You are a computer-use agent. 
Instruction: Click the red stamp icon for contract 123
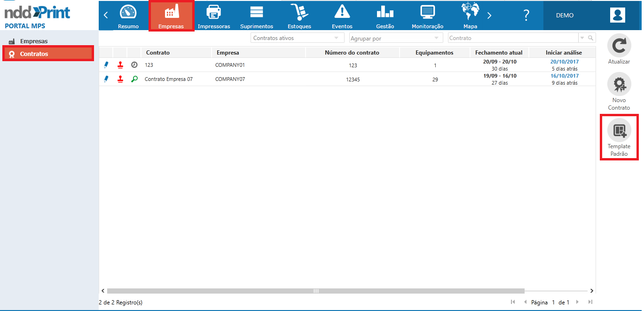click(120, 65)
